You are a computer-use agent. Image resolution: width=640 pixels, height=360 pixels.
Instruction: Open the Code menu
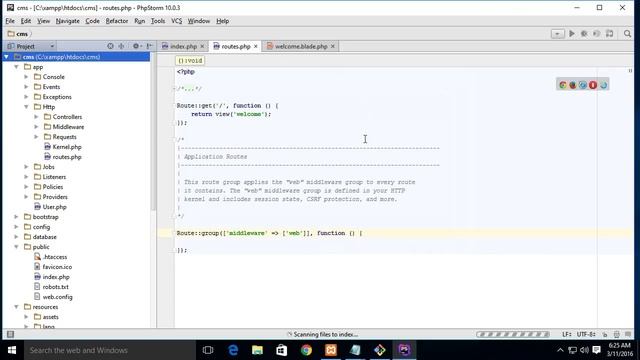pyautogui.click(x=92, y=21)
